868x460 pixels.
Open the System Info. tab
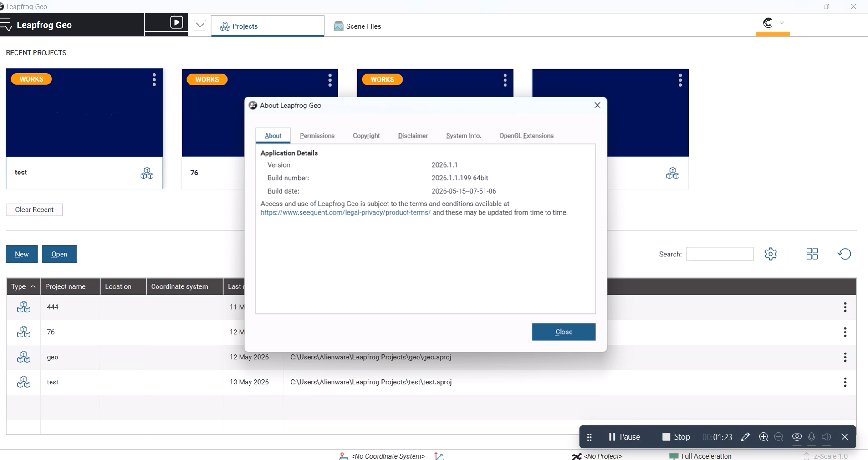click(464, 136)
